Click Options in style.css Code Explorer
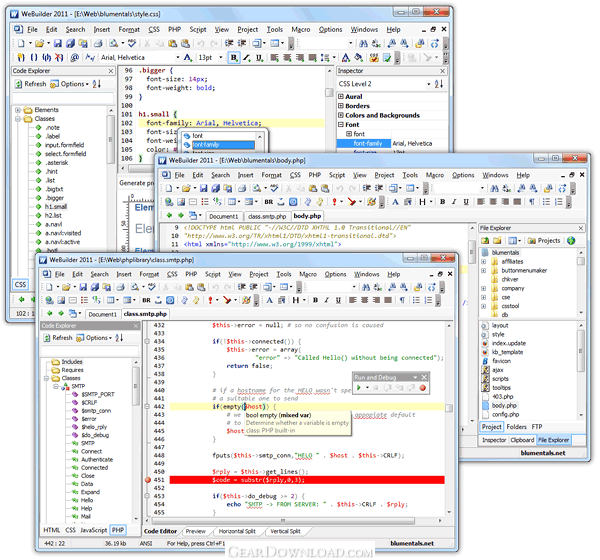The width and height of the screenshot is (600, 560). (70, 84)
